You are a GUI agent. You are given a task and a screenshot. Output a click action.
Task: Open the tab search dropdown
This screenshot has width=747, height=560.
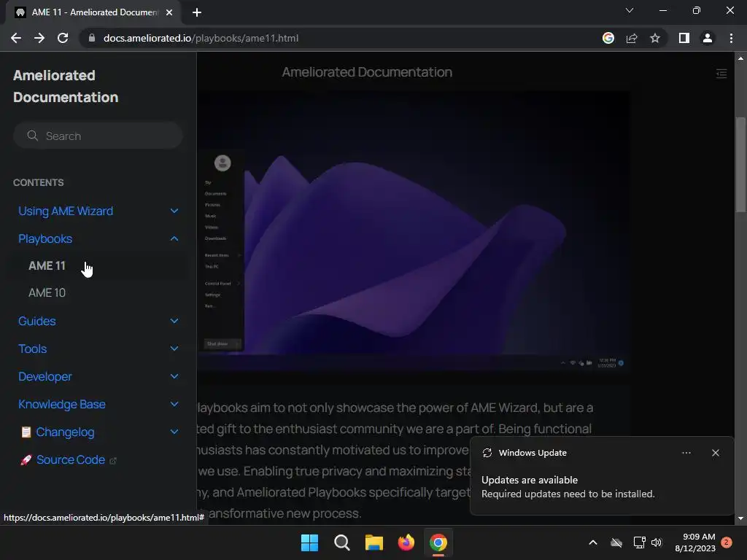click(630, 10)
